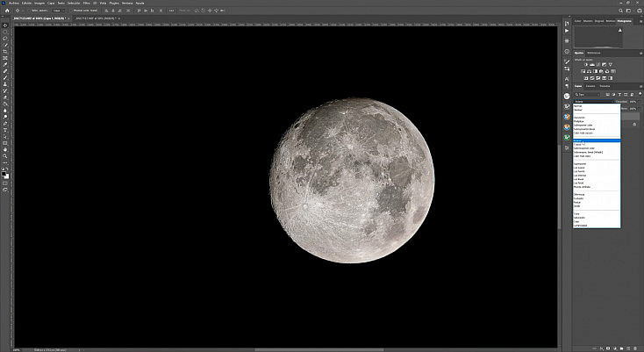Open the Ventana menu
644x352 pixels.
pos(127,3)
